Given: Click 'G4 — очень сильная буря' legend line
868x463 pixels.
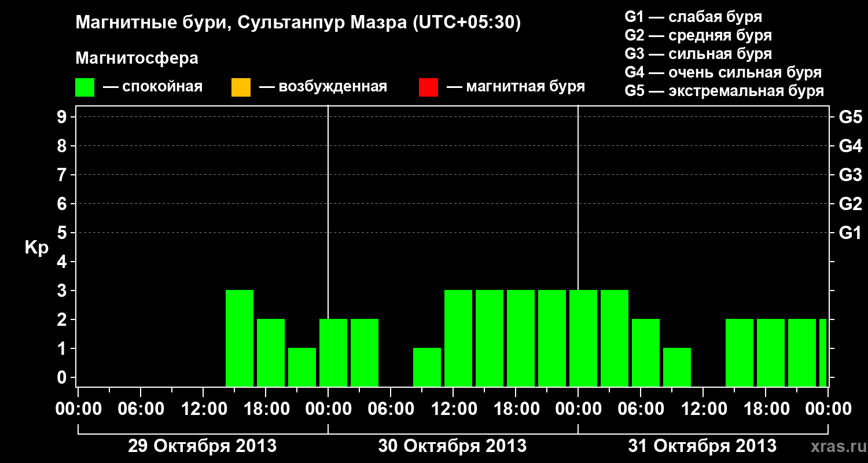Looking at the screenshot, I should pyautogui.click(x=723, y=72).
